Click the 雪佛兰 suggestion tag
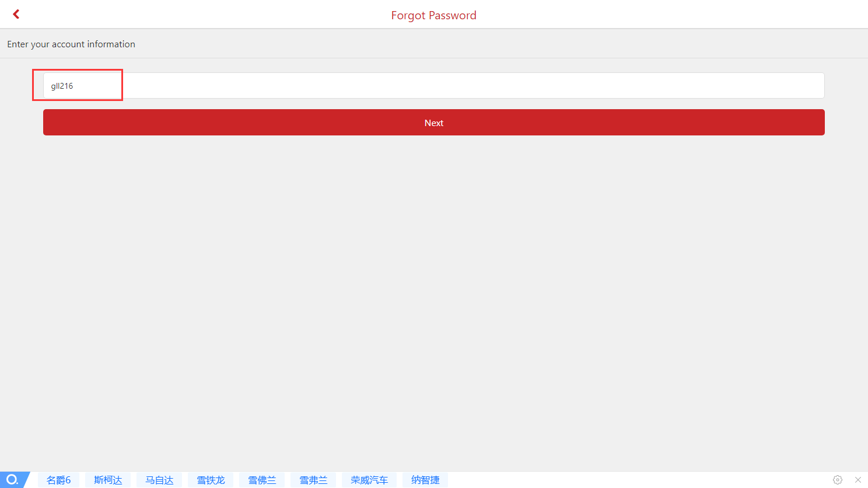Viewport: 868px width, 488px height. (x=262, y=480)
